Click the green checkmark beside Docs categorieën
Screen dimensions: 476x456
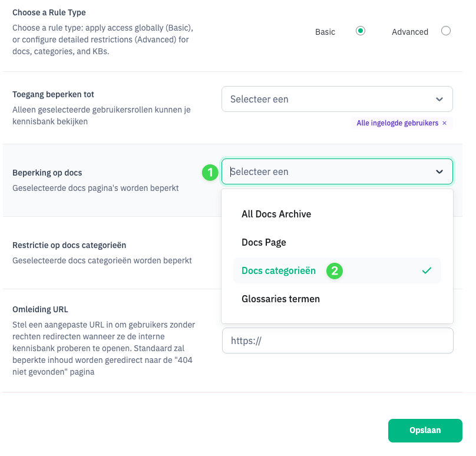[x=427, y=270]
